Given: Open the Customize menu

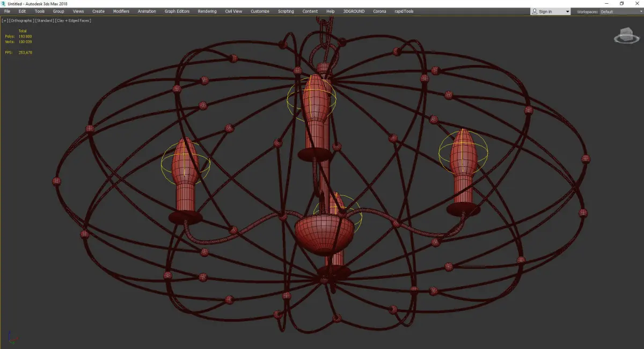Looking at the screenshot, I should [x=260, y=11].
